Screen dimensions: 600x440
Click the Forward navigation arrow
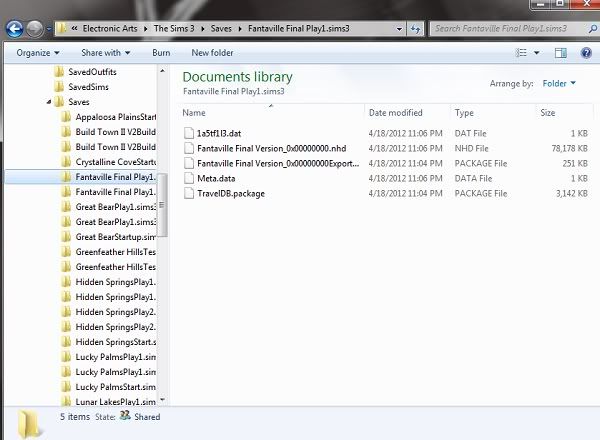pos(35,29)
